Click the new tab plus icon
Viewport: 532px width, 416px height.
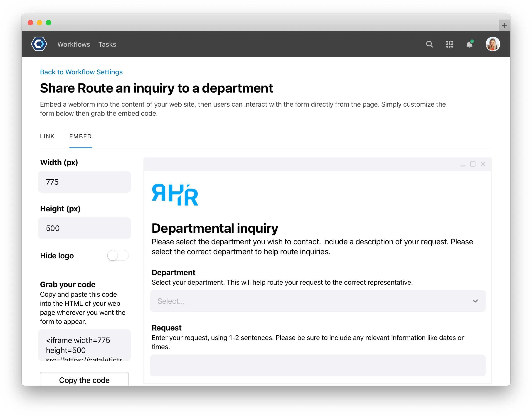click(504, 26)
